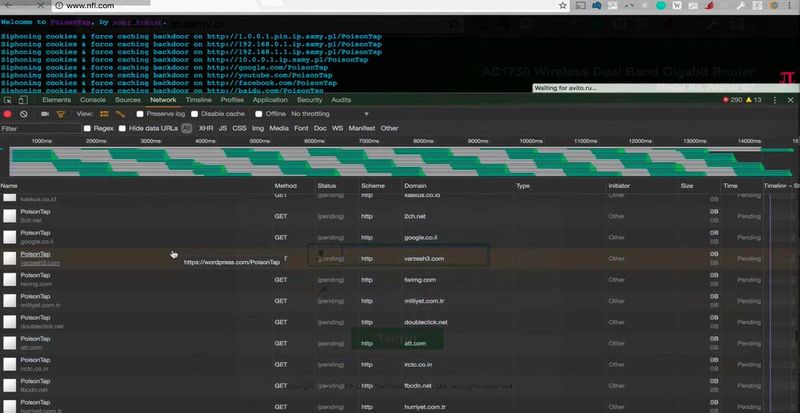The height and width of the screenshot is (413, 800).
Task: Open the Sources tab
Action: [x=128, y=100]
